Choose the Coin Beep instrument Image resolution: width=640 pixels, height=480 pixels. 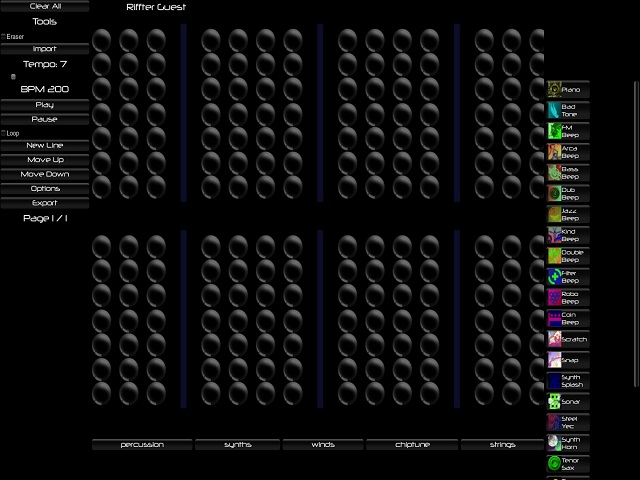pos(568,318)
